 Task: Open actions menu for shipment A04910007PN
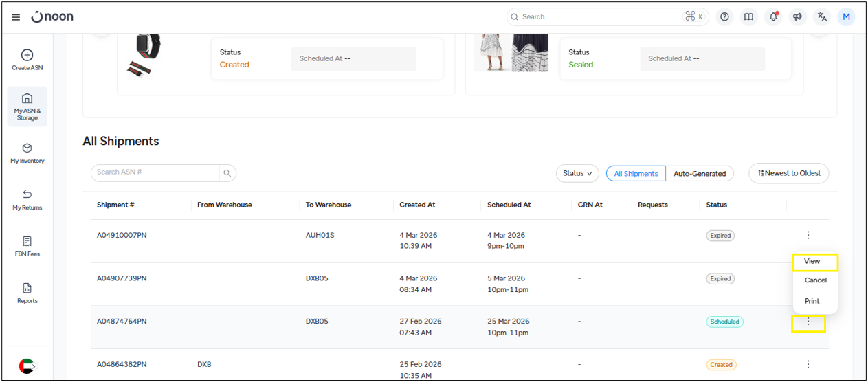point(808,235)
